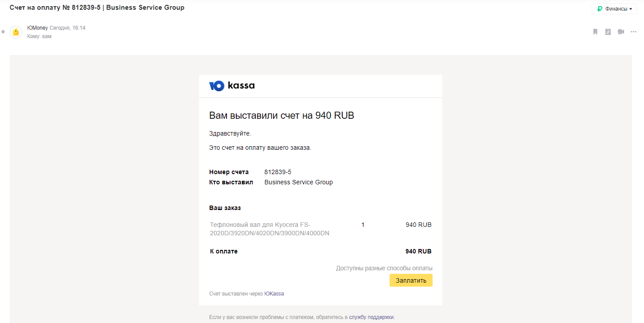Open the Финансы category dropdown
The width and height of the screenshot is (644, 323).
click(614, 9)
